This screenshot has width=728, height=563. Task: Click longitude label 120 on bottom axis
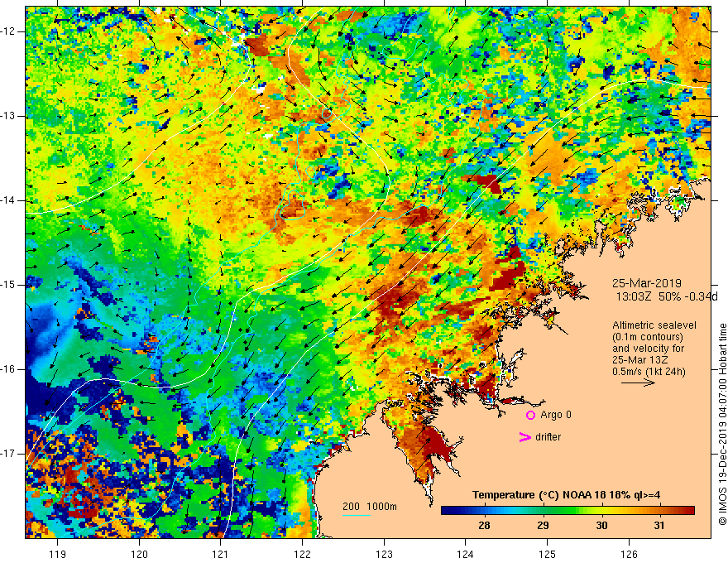139,554
